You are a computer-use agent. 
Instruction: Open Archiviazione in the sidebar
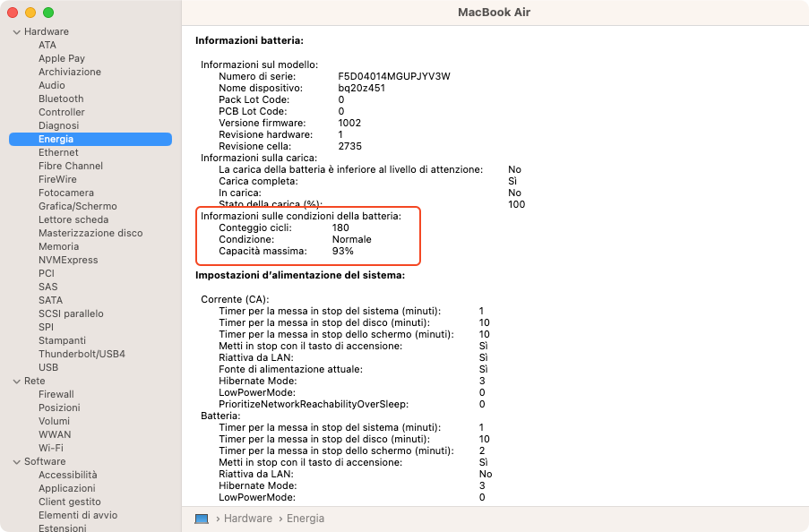click(70, 72)
